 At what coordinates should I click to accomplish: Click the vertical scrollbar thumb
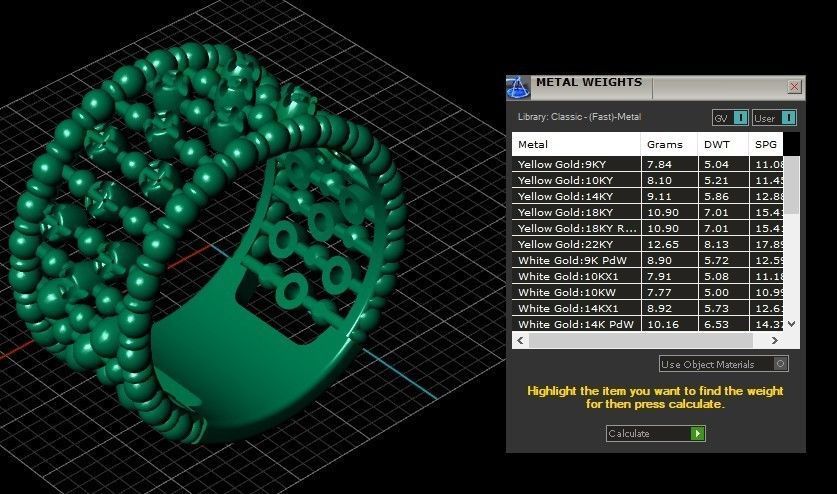click(792, 185)
